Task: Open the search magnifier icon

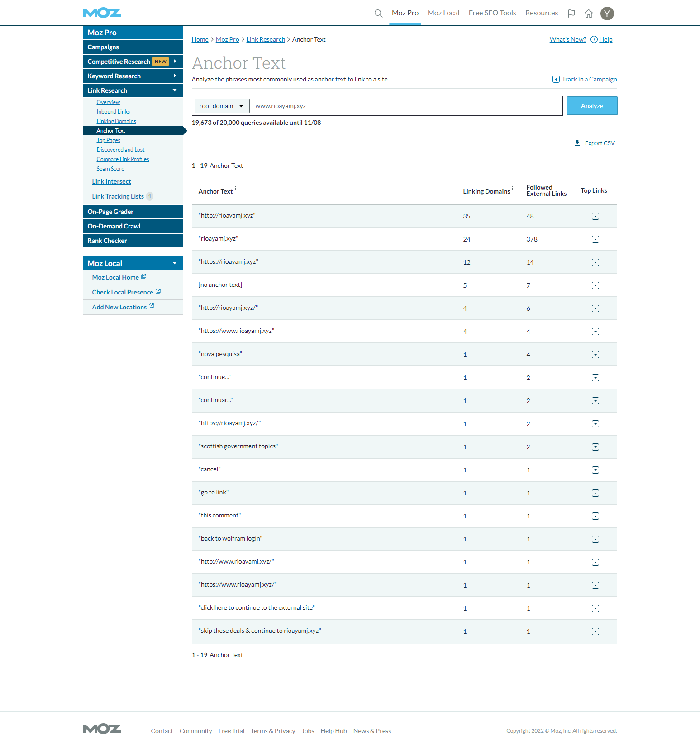Action: [x=379, y=14]
